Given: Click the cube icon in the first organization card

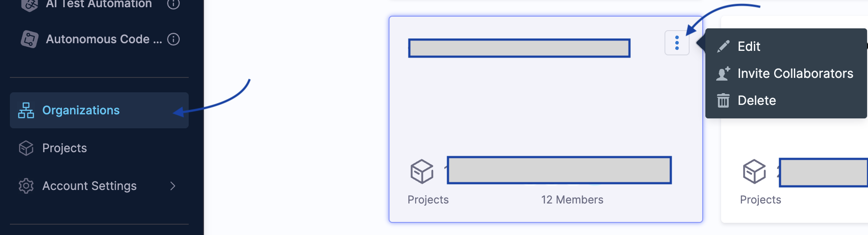Looking at the screenshot, I should 421,171.
